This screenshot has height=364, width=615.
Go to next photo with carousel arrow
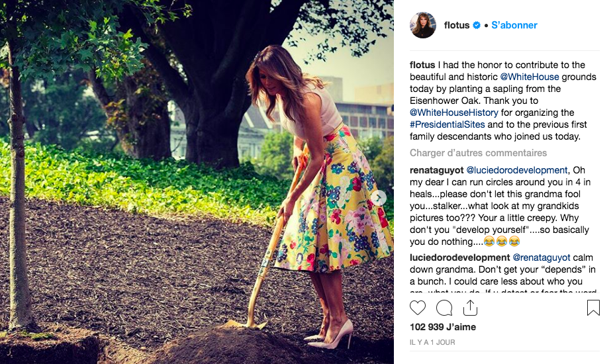coord(380,197)
